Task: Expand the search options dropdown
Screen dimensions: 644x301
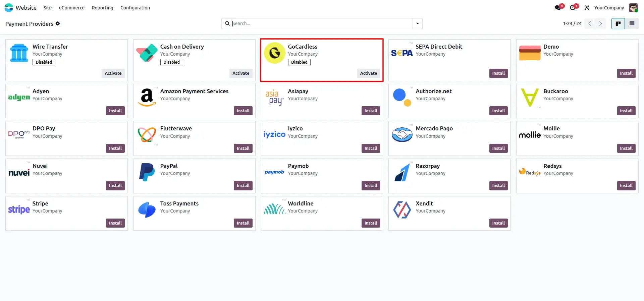Action: [x=418, y=23]
